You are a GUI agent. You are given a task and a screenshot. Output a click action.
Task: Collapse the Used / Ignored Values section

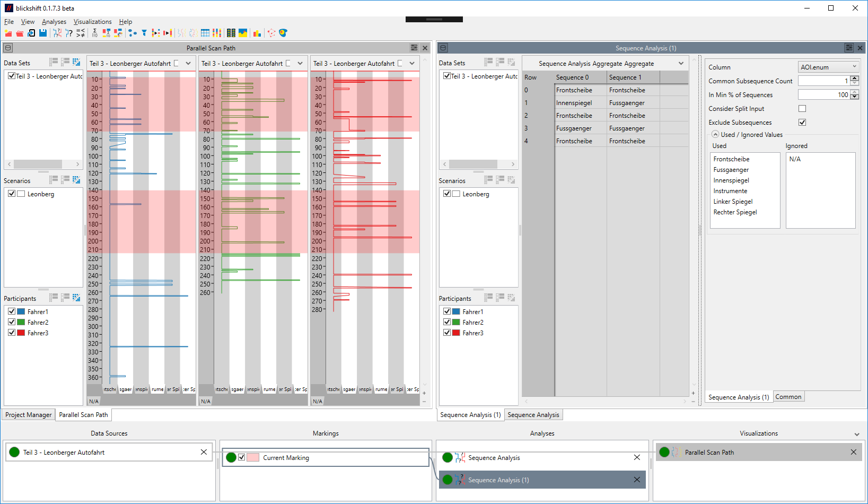click(715, 135)
